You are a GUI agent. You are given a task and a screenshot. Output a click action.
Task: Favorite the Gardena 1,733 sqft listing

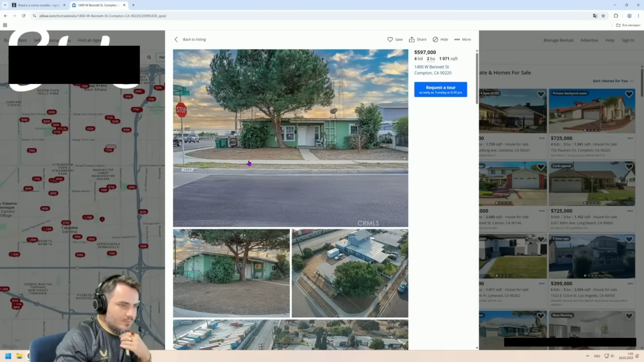[541, 94]
